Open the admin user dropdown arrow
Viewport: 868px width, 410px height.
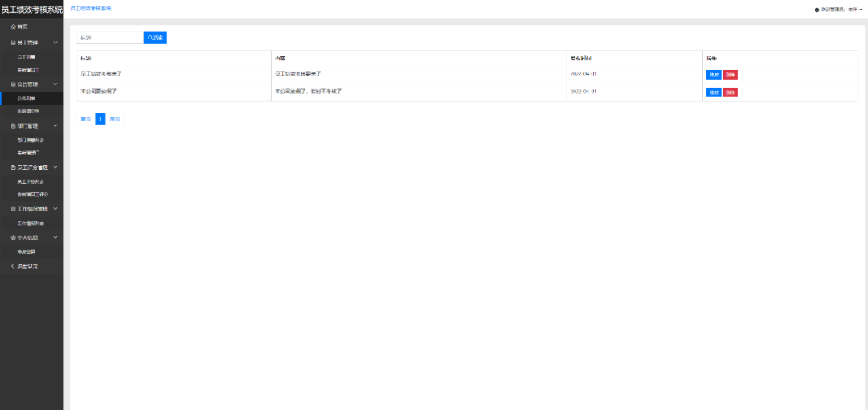point(862,10)
